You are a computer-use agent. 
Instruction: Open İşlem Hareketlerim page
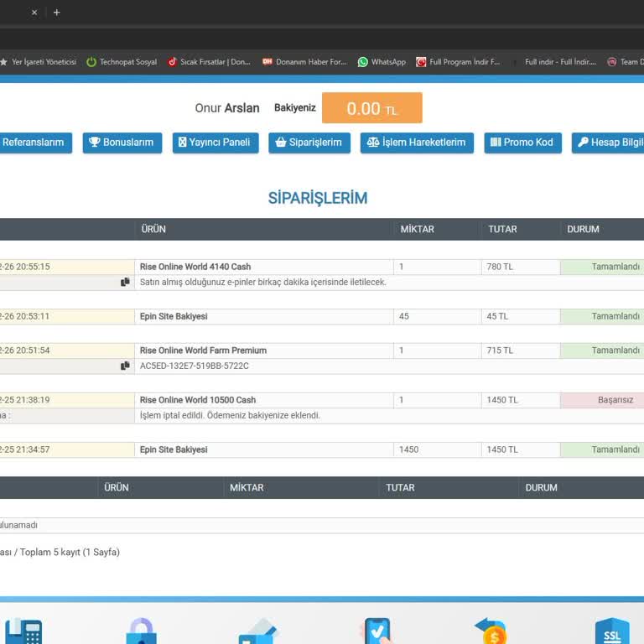click(x=417, y=143)
